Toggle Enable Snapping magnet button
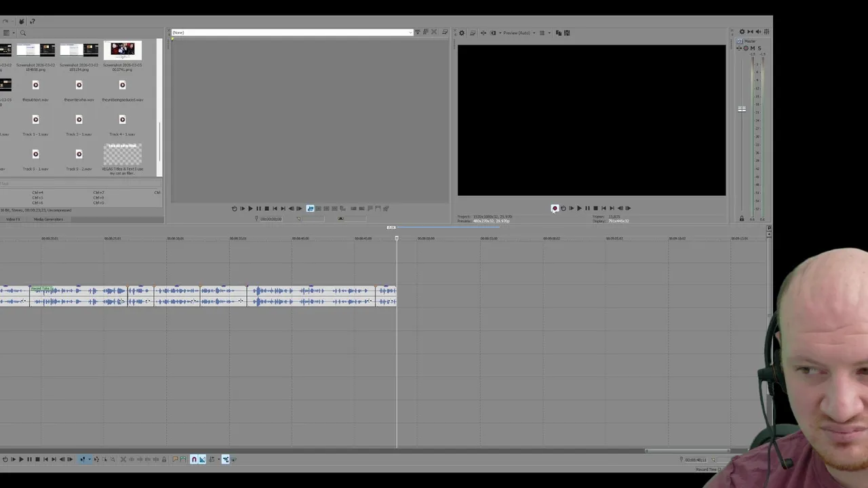 point(194,459)
